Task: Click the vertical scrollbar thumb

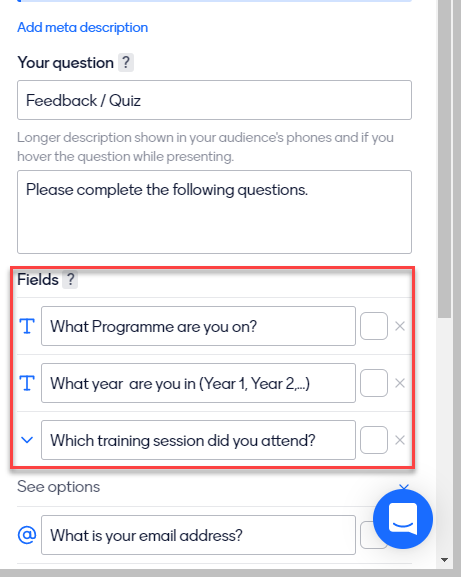Action: [444, 158]
